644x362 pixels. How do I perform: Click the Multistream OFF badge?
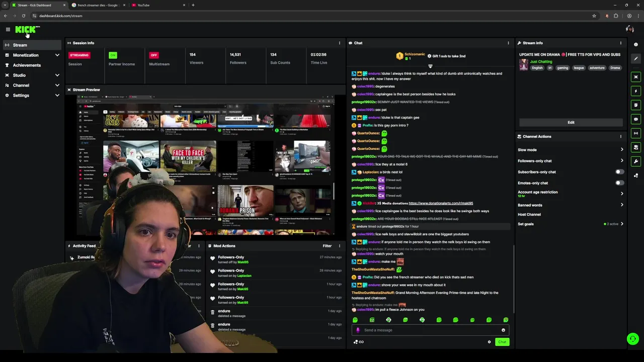154,55
